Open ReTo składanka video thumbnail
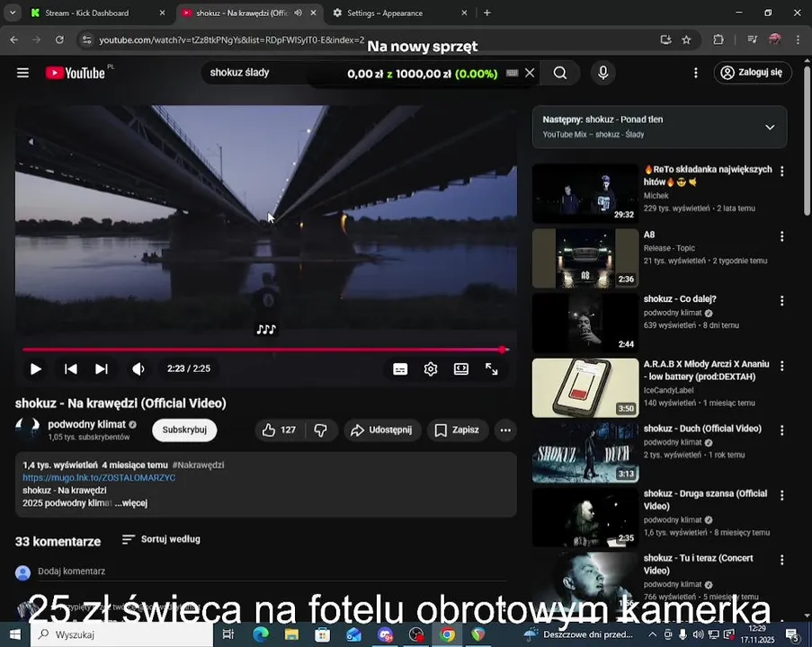 click(585, 193)
